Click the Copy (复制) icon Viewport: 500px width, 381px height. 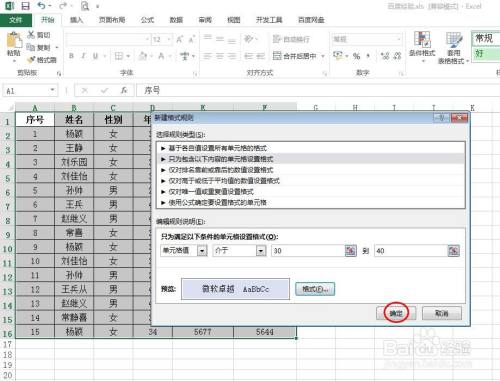coord(30,47)
